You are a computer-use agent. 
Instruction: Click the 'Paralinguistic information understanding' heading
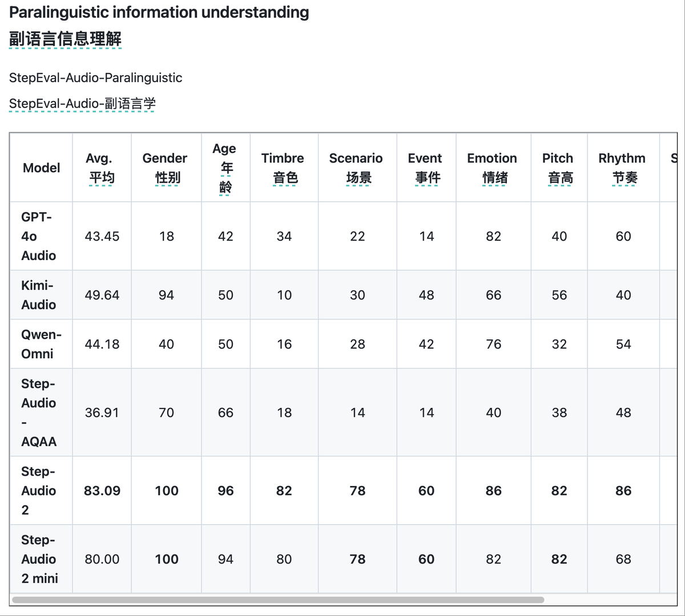(x=159, y=13)
